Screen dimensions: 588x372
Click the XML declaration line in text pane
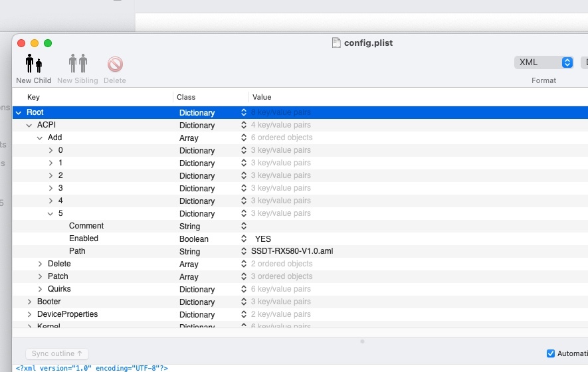coord(92,368)
